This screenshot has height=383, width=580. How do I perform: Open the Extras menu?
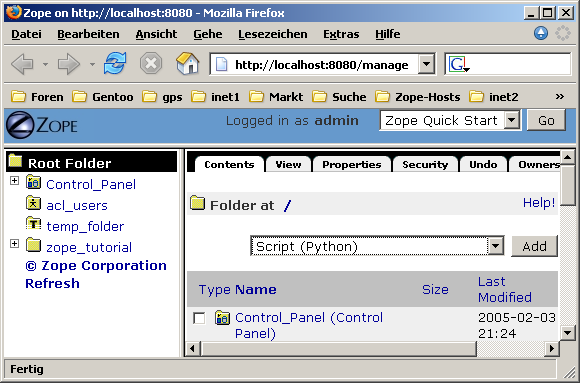[341, 34]
